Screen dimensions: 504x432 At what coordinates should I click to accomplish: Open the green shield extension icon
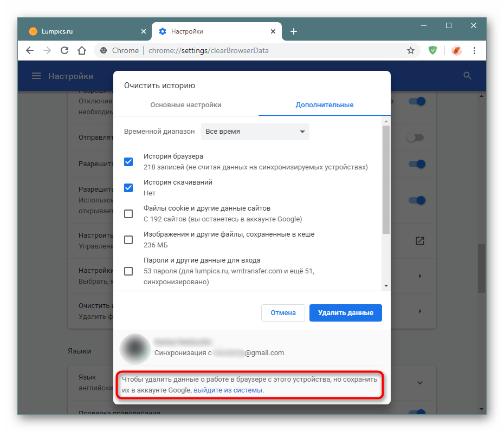[432, 50]
